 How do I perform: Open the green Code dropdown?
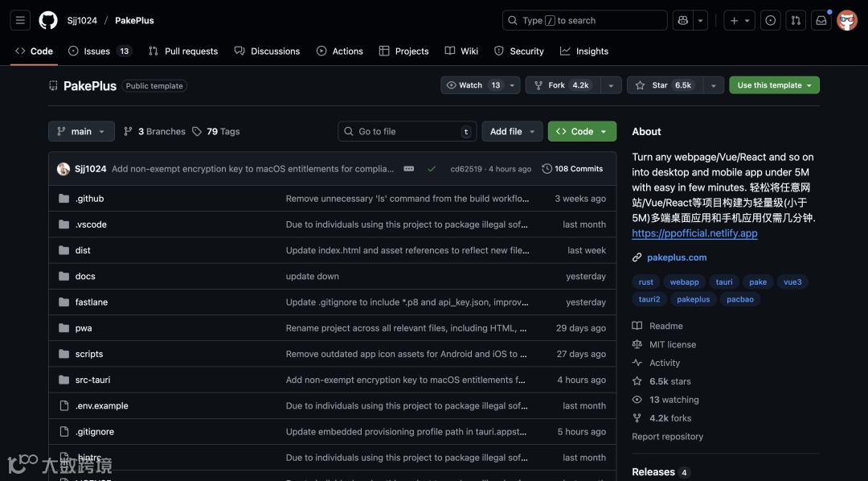coord(582,131)
